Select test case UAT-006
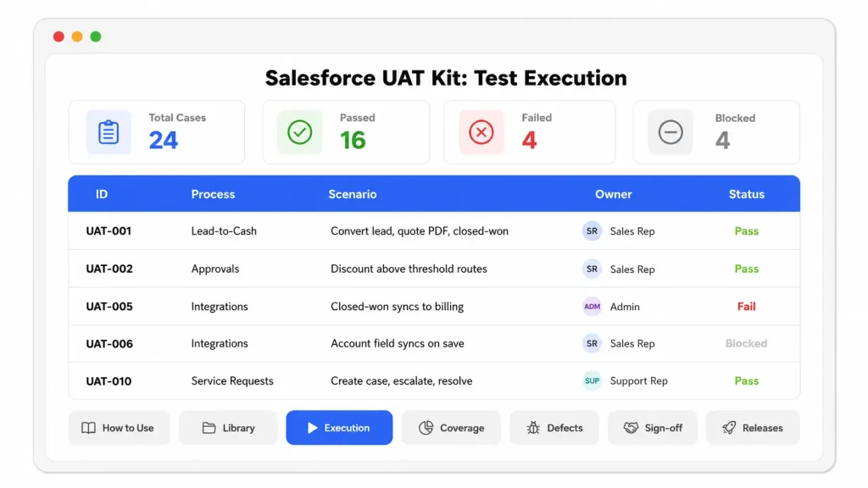 tap(109, 344)
